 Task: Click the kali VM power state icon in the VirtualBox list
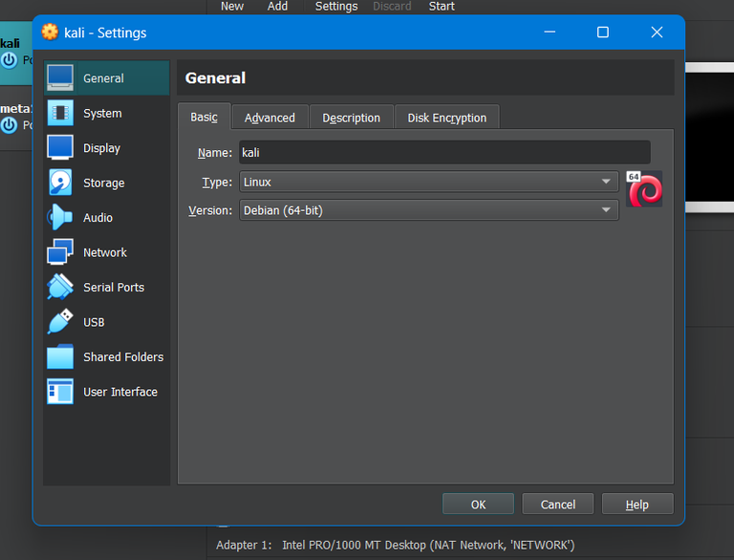(9, 60)
